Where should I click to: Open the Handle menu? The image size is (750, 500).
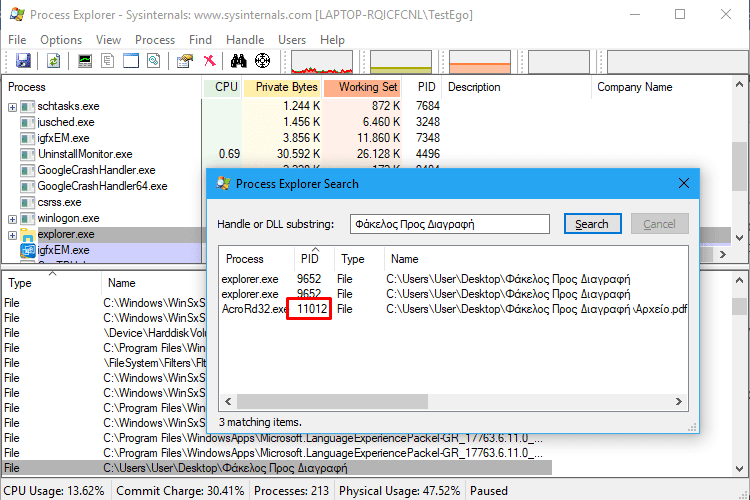tap(245, 40)
